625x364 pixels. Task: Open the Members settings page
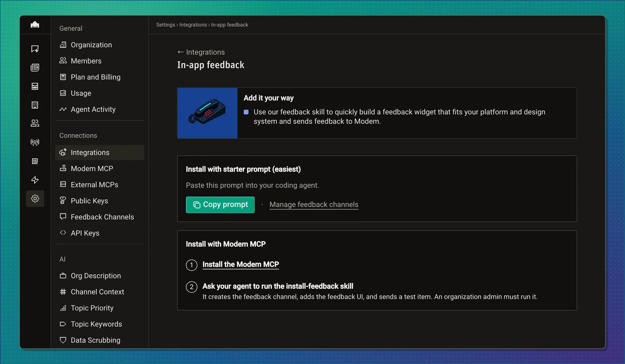(100, 61)
